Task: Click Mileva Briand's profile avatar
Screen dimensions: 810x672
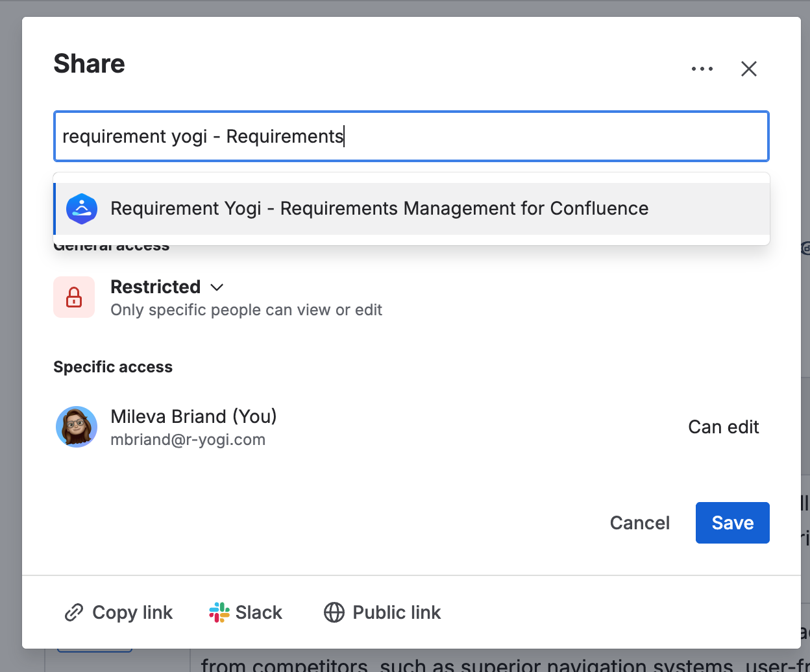Action: [77, 427]
